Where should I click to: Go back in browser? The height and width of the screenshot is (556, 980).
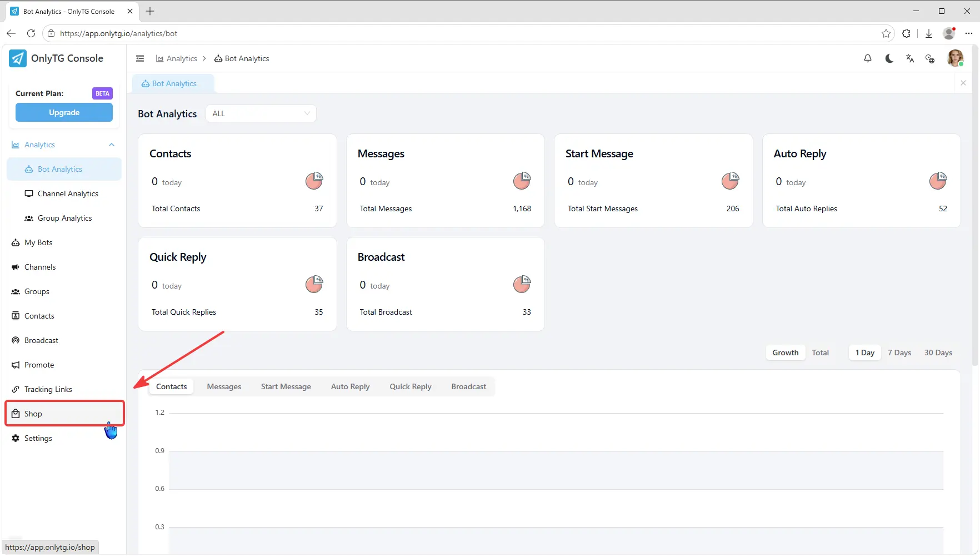(11, 33)
